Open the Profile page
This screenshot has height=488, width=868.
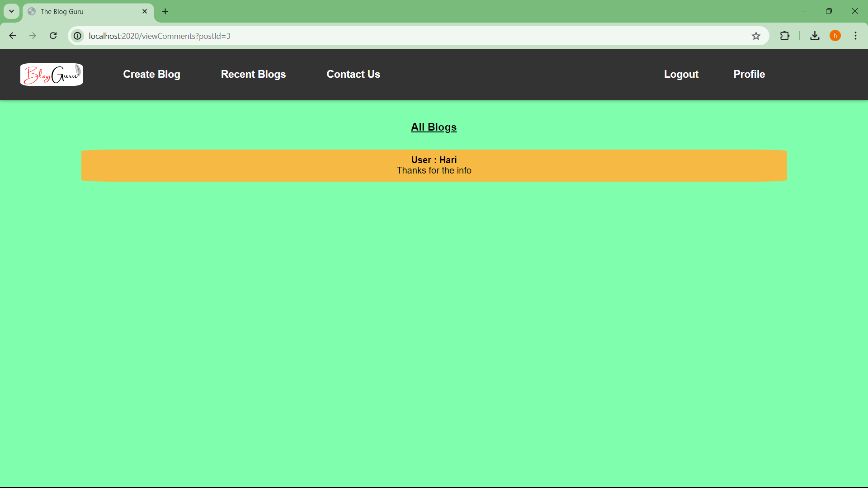coord(749,74)
